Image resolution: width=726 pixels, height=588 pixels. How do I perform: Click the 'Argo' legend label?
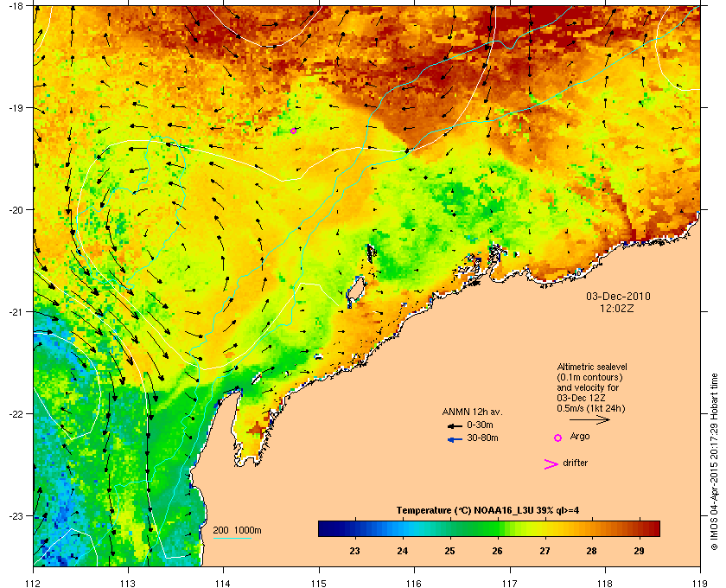(x=580, y=437)
